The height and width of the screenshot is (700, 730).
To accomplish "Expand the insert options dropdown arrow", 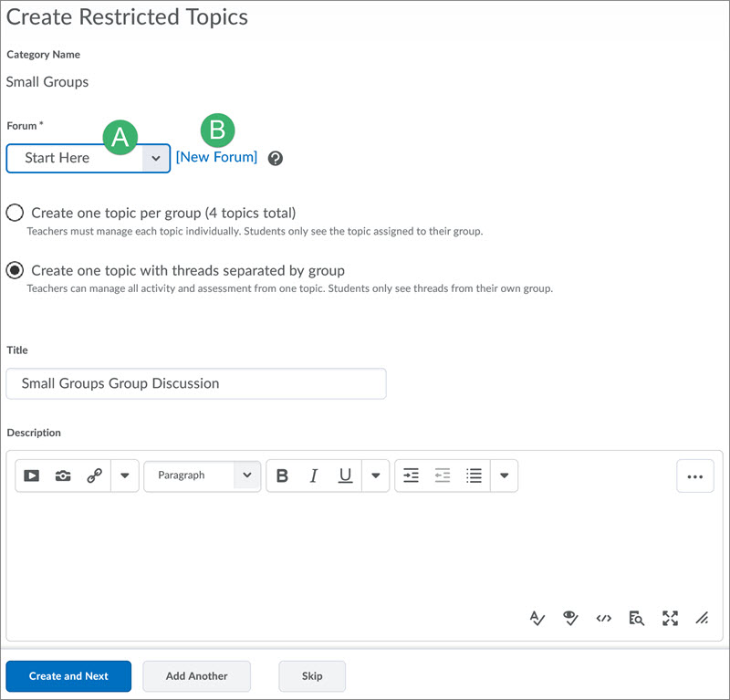I will pyautogui.click(x=125, y=475).
